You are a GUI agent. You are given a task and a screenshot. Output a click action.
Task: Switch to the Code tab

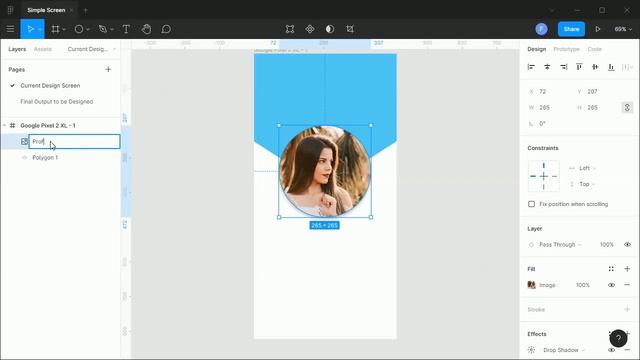(x=594, y=49)
